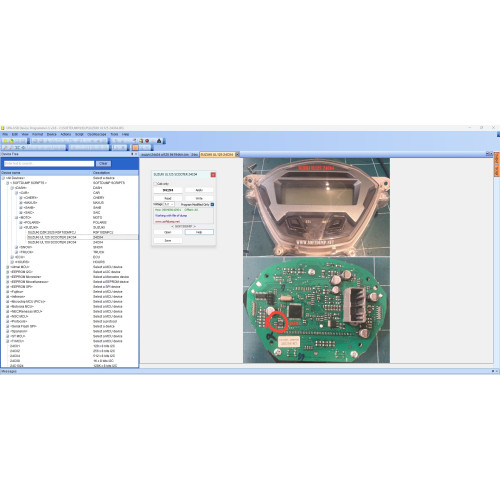Click the Write button
The image size is (500, 500).
[x=199, y=198]
